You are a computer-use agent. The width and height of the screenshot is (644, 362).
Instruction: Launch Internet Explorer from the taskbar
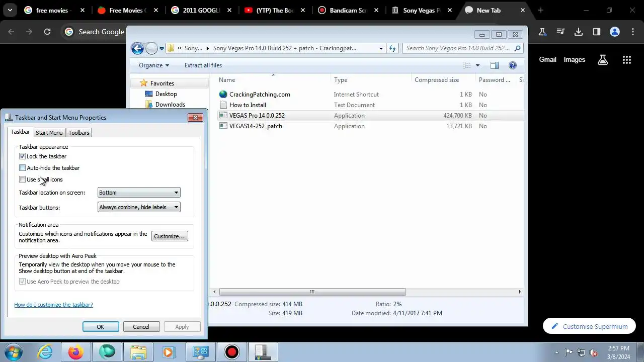pos(45,352)
